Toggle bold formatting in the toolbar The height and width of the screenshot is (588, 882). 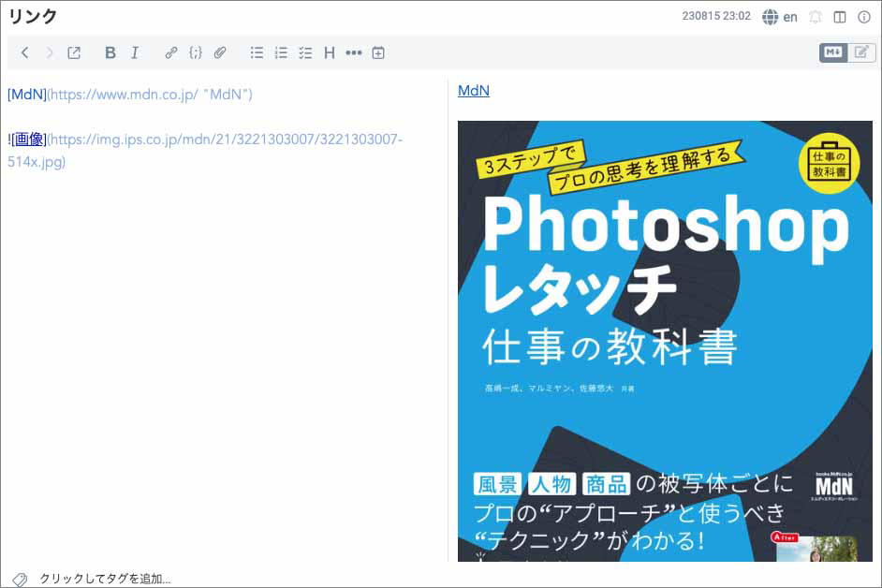click(x=110, y=52)
